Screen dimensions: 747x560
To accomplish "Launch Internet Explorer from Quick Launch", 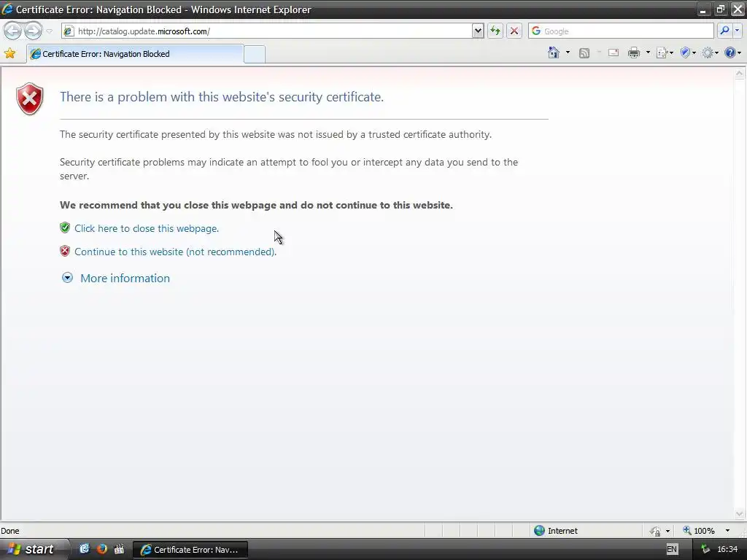I will pos(85,548).
